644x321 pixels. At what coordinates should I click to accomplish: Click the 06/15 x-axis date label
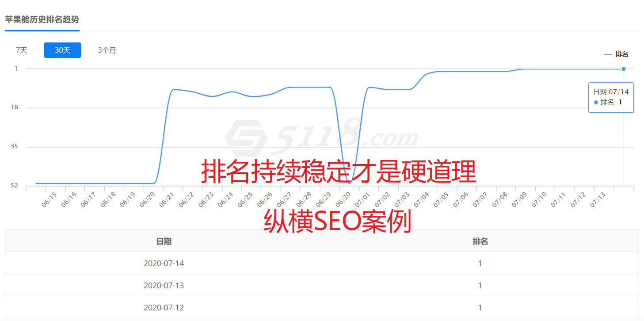click(50, 199)
